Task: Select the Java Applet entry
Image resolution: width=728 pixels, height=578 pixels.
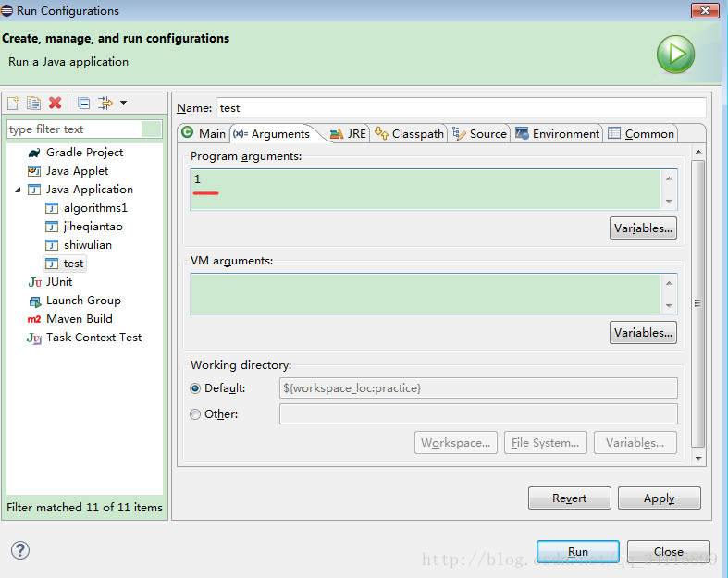Action: [77, 171]
